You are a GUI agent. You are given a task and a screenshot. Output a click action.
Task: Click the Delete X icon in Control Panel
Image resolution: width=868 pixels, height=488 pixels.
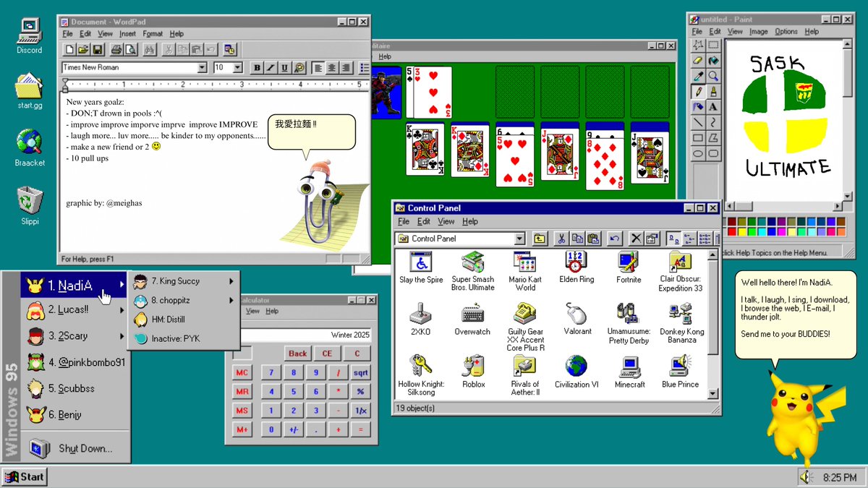click(636, 239)
